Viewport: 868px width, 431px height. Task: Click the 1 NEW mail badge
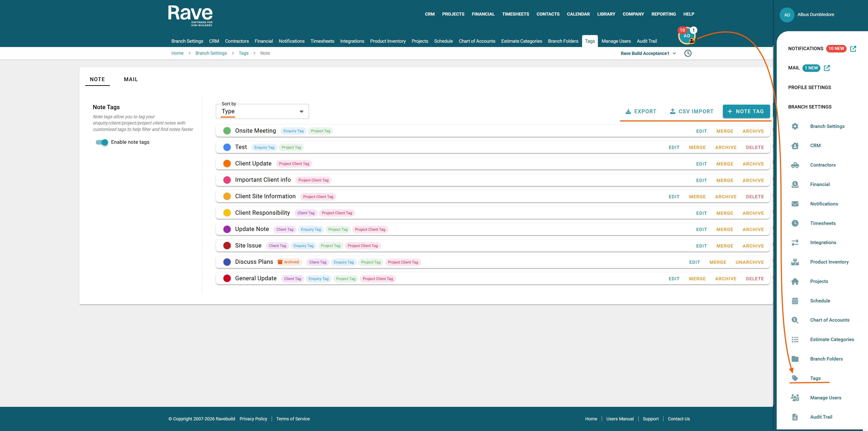811,68
